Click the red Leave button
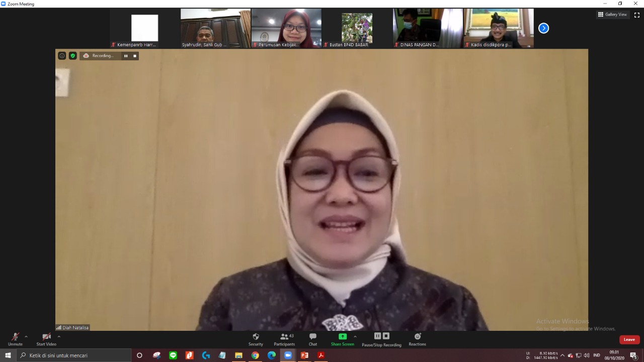The image size is (644, 362). [629, 339]
